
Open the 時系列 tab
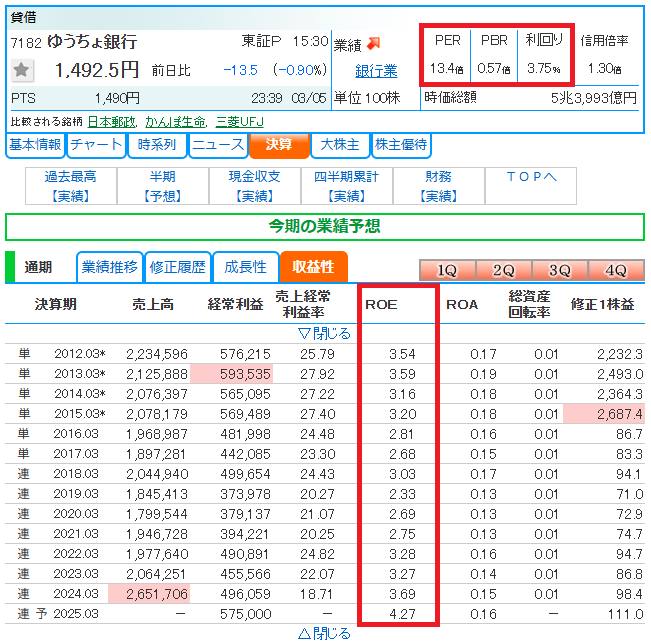point(157,145)
